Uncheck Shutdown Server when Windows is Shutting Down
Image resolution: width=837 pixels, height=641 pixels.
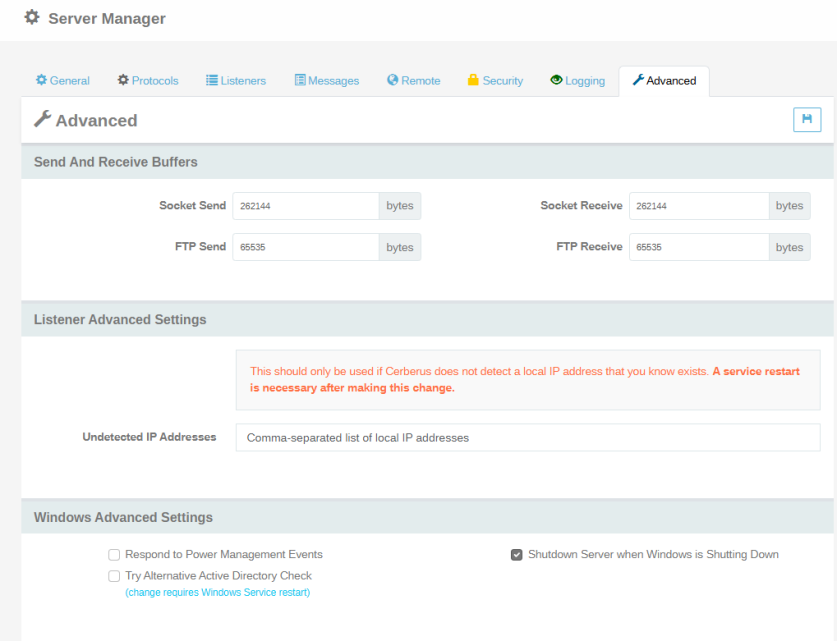click(x=517, y=554)
